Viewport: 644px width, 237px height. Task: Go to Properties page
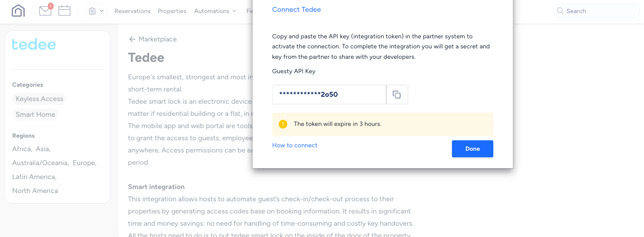(x=172, y=11)
